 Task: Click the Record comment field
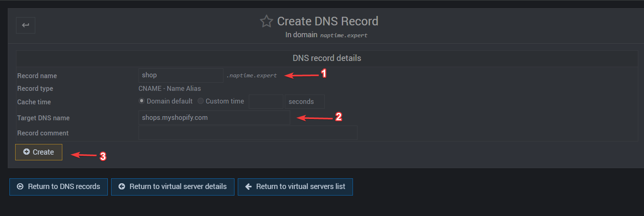(x=248, y=133)
